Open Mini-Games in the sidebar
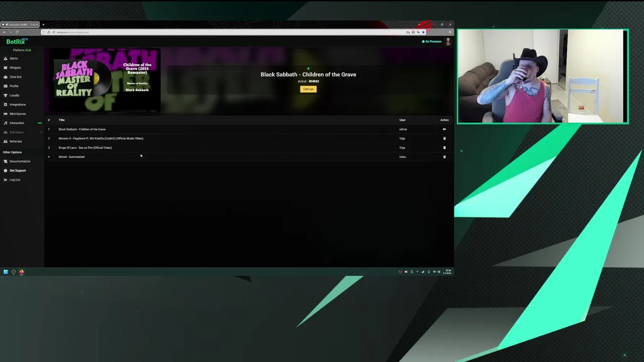 [18, 114]
